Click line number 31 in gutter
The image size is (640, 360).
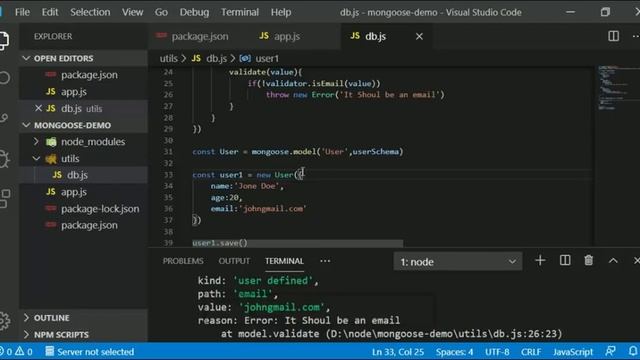click(168, 152)
